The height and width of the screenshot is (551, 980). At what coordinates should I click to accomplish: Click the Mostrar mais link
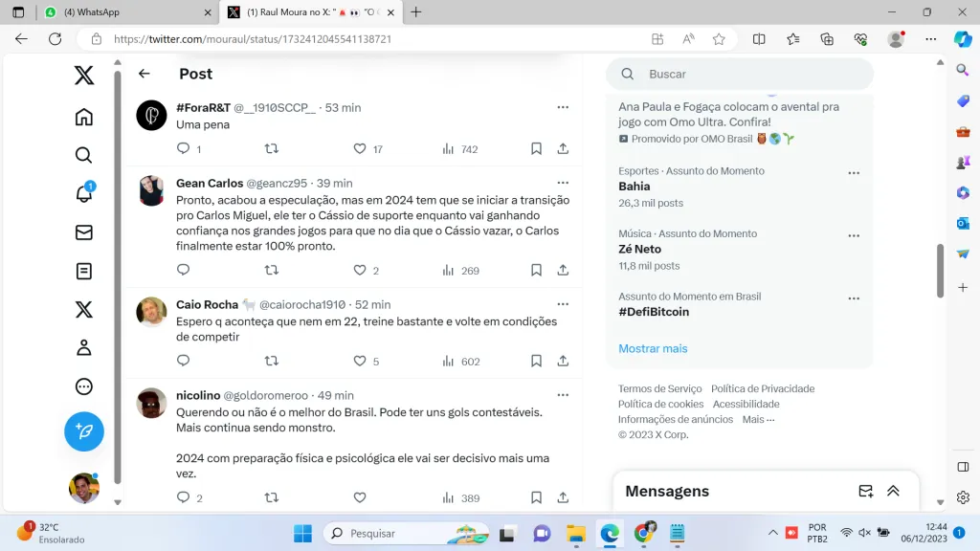click(653, 348)
